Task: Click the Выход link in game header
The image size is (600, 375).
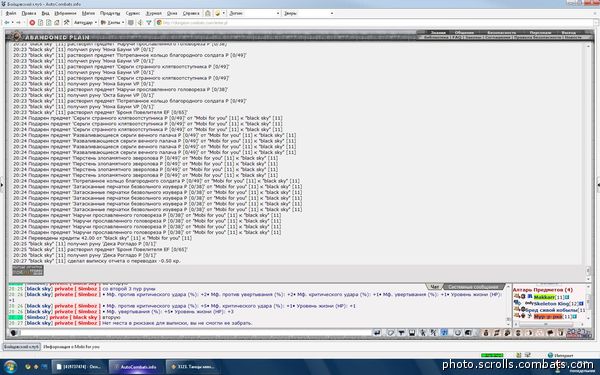Action: click(568, 33)
